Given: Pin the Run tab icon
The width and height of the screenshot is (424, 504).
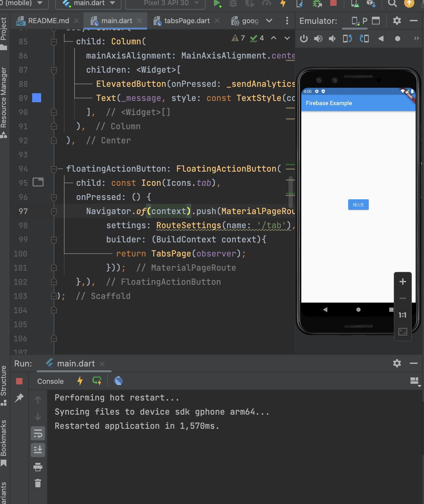Looking at the screenshot, I should (x=19, y=398).
